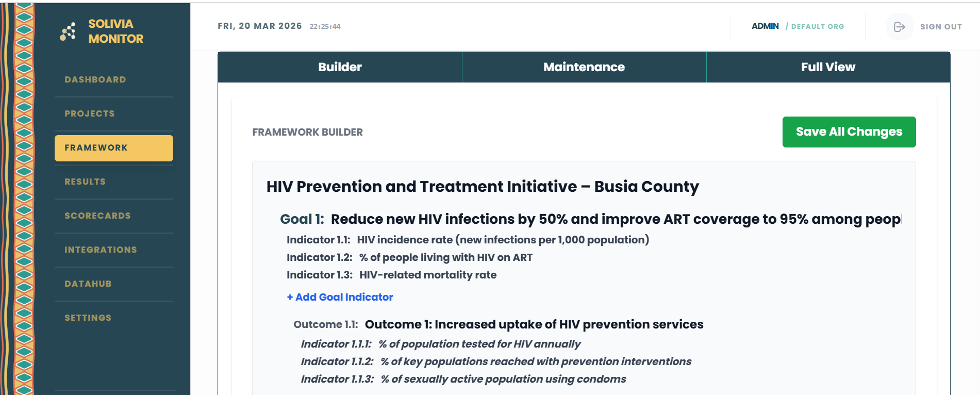Click Save All Changes button

tap(849, 132)
